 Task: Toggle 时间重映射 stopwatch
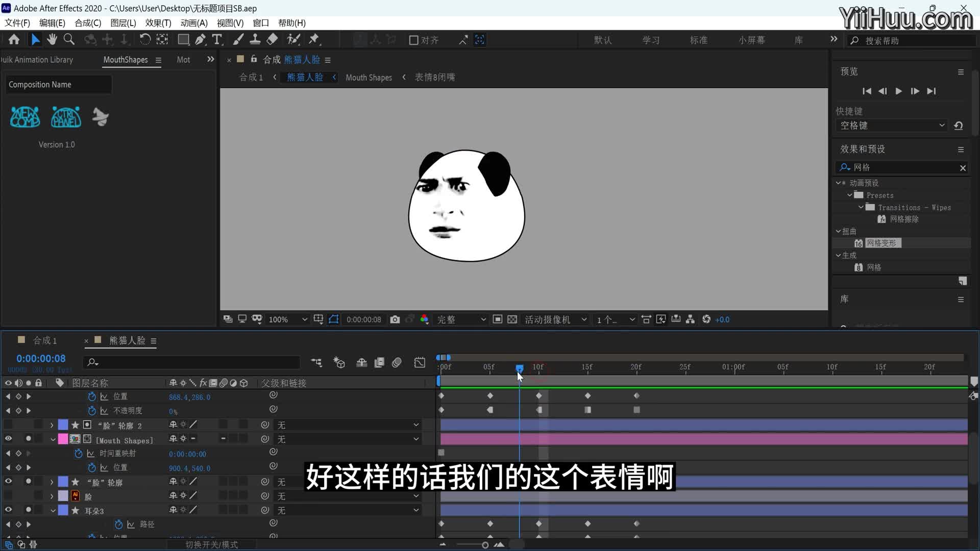coord(78,453)
